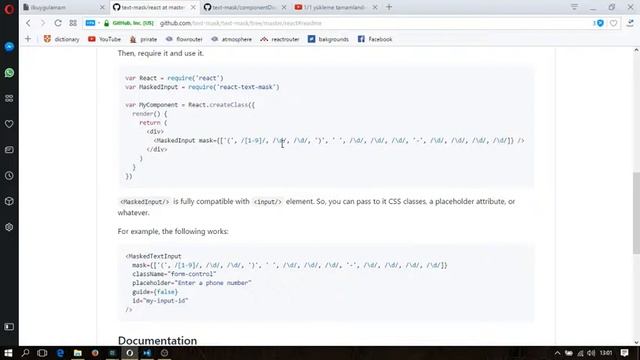The height and width of the screenshot is (360, 640).
Task: Add page to bookmarks with address bar heart
Action: [613, 23]
